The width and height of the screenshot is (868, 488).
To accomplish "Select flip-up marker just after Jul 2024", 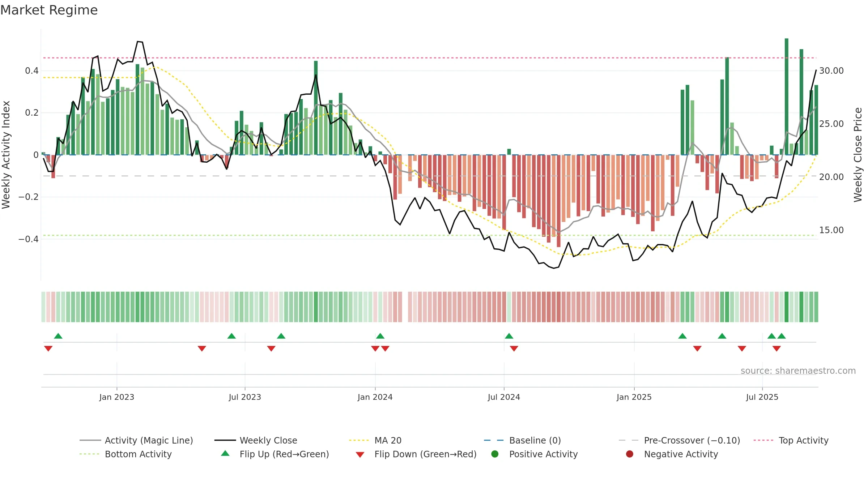I will [509, 336].
